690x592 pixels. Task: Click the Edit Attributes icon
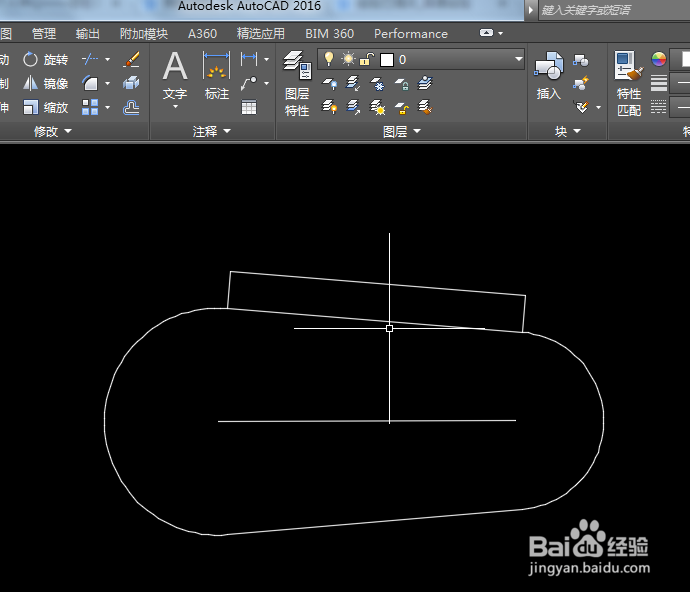pyautogui.click(x=582, y=107)
